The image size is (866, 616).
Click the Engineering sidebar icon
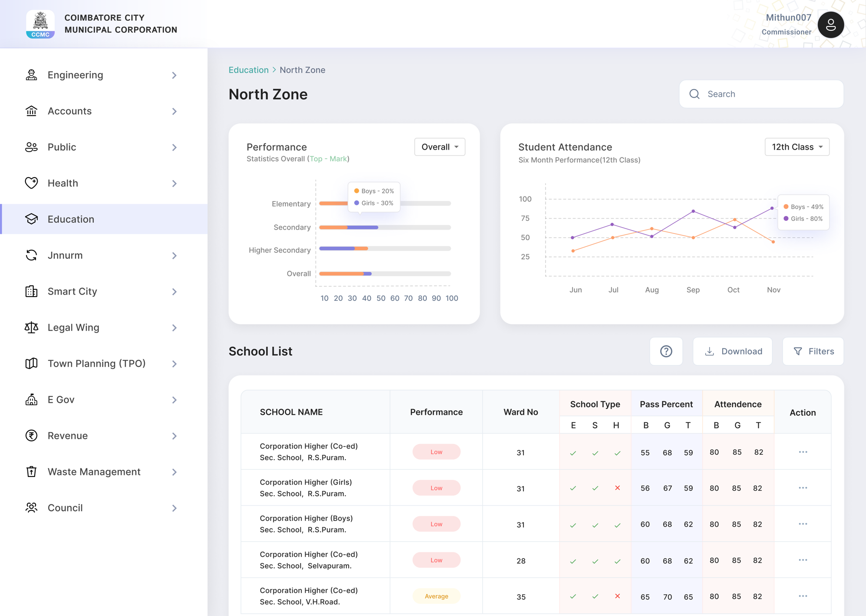click(31, 75)
